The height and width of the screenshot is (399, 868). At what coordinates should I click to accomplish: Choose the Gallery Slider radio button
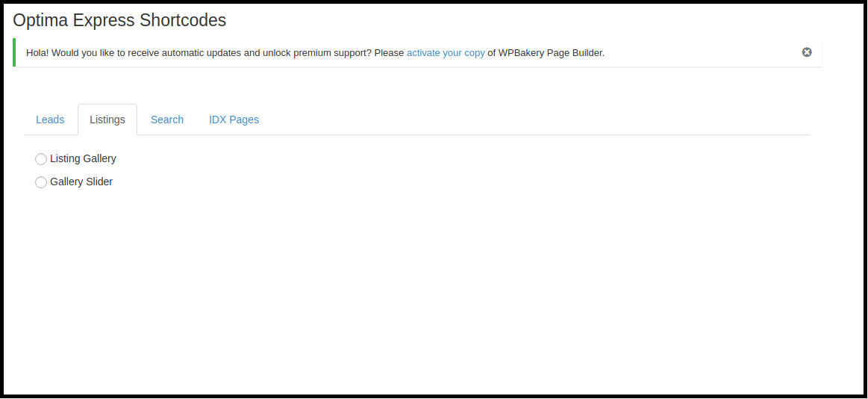pos(41,182)
